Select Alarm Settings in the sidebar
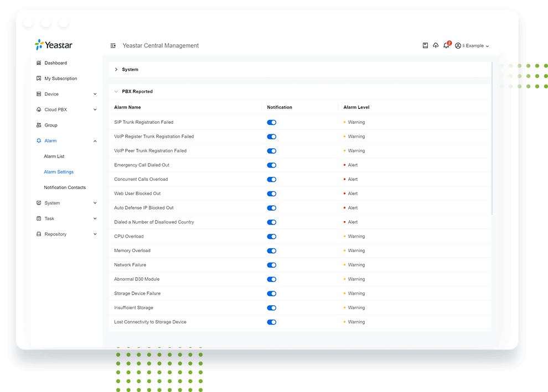 tap(59, 172)
